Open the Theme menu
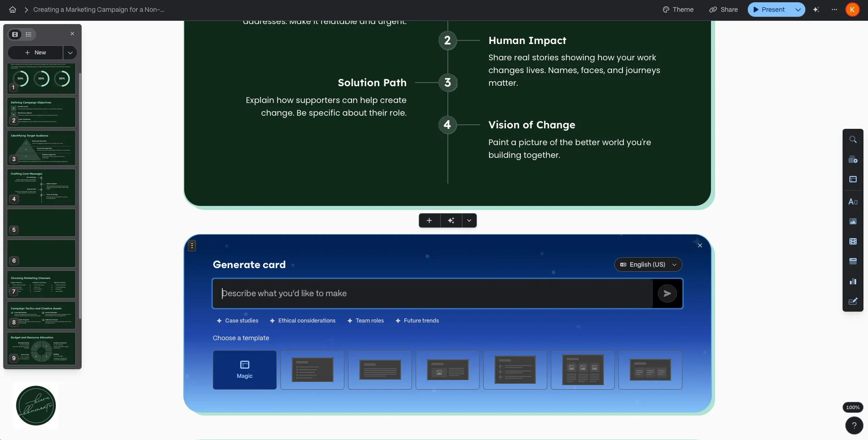The image size is (868, 440). point(678,10)
